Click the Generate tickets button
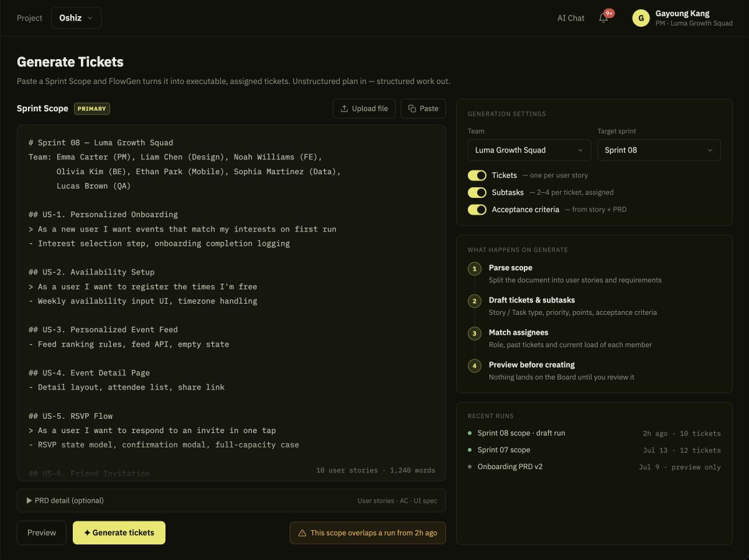The height and width of the screenshot is (560, 749). (119, 533)
